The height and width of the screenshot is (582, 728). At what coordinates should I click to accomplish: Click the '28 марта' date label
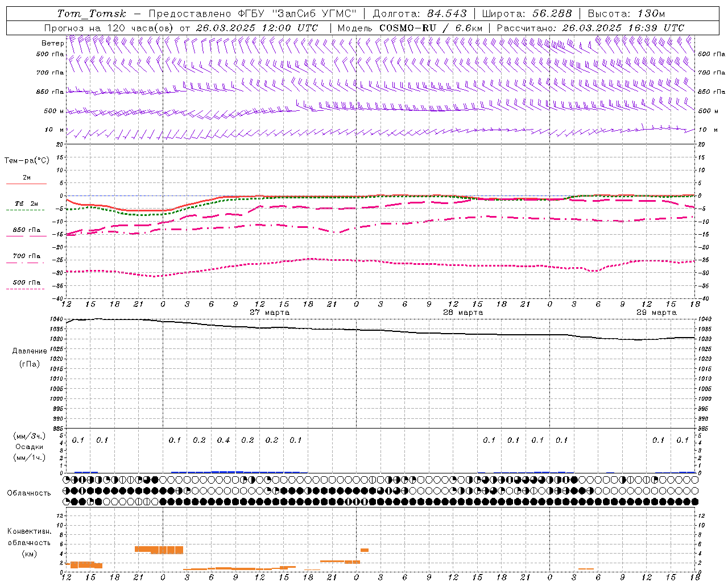[463, 313]
